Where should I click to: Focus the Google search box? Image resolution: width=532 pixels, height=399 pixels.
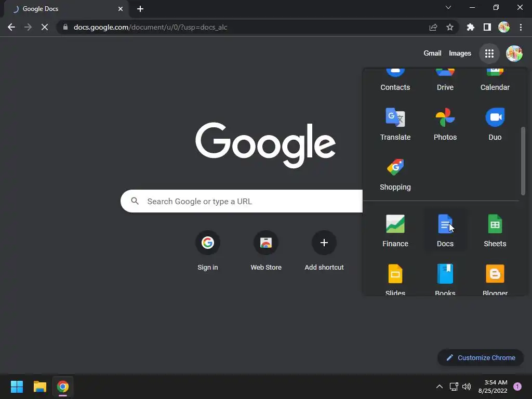[x=242, y=201]
